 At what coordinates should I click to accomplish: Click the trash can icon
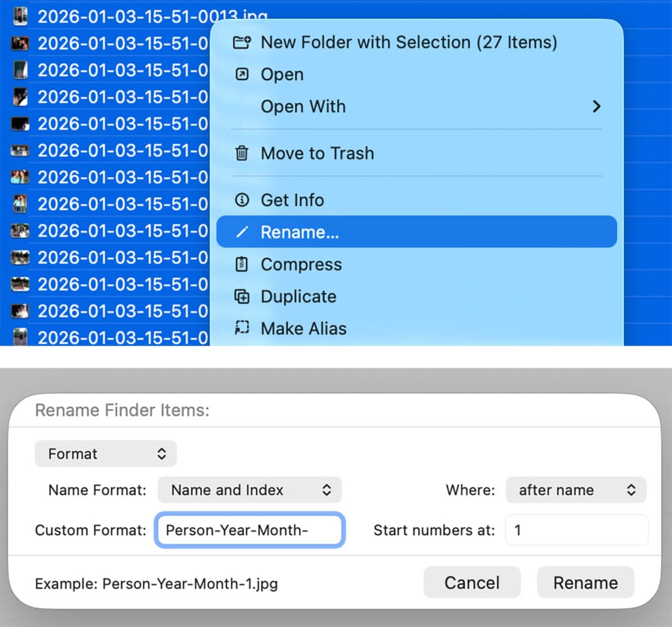241,153
